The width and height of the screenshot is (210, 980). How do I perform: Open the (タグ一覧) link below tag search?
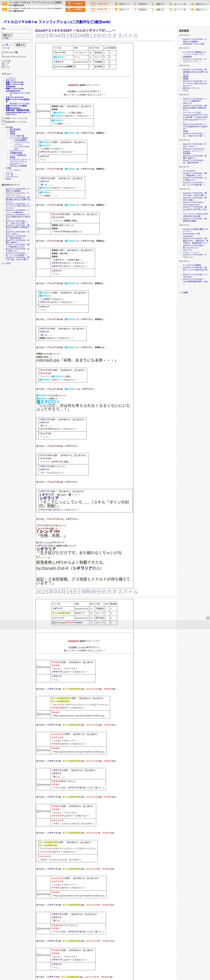(x=6, y=48)
